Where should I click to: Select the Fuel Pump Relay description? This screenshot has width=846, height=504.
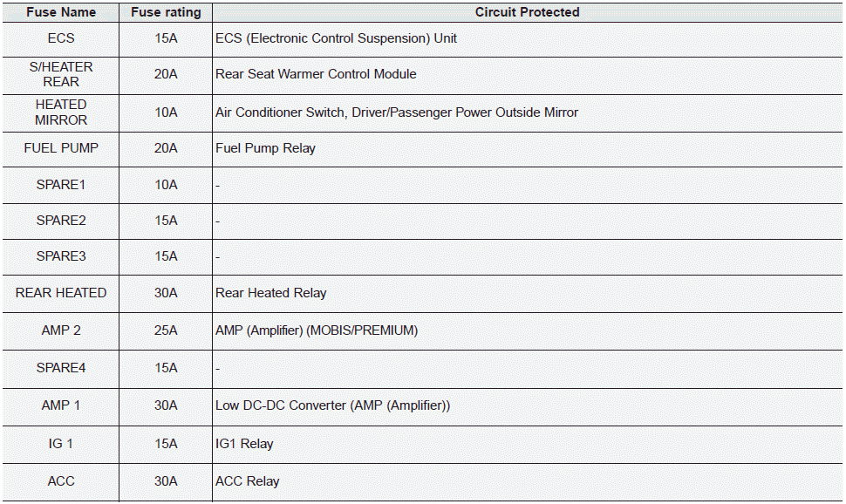click(x=265, y=148)
